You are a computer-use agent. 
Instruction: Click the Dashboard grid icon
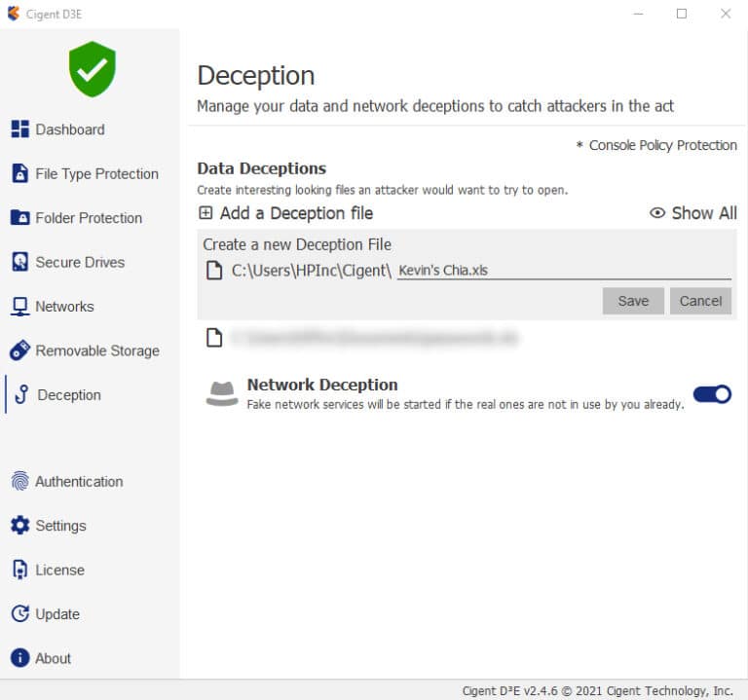tap(20, 129)
